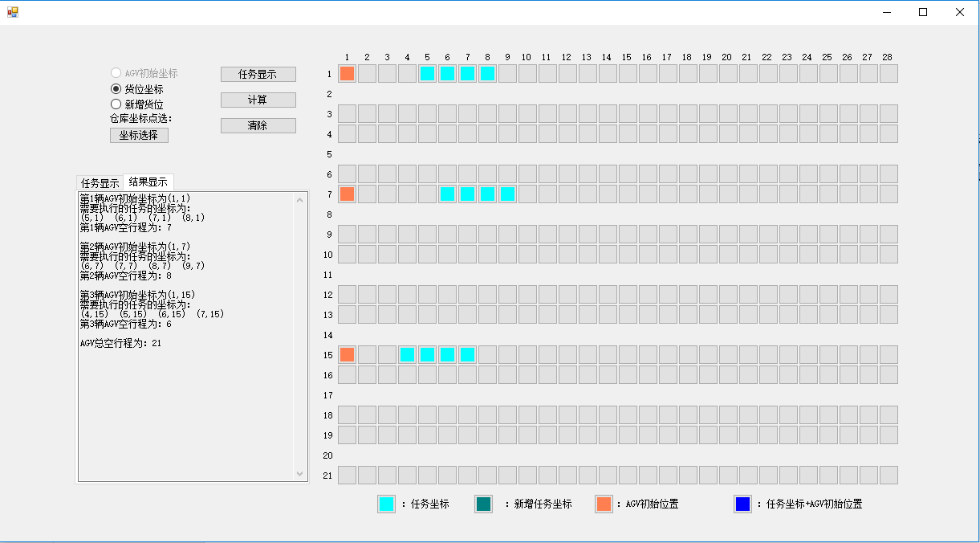Click orange AGV start cell in row 1
Viewport: 980px width, 543px height.
347,73
